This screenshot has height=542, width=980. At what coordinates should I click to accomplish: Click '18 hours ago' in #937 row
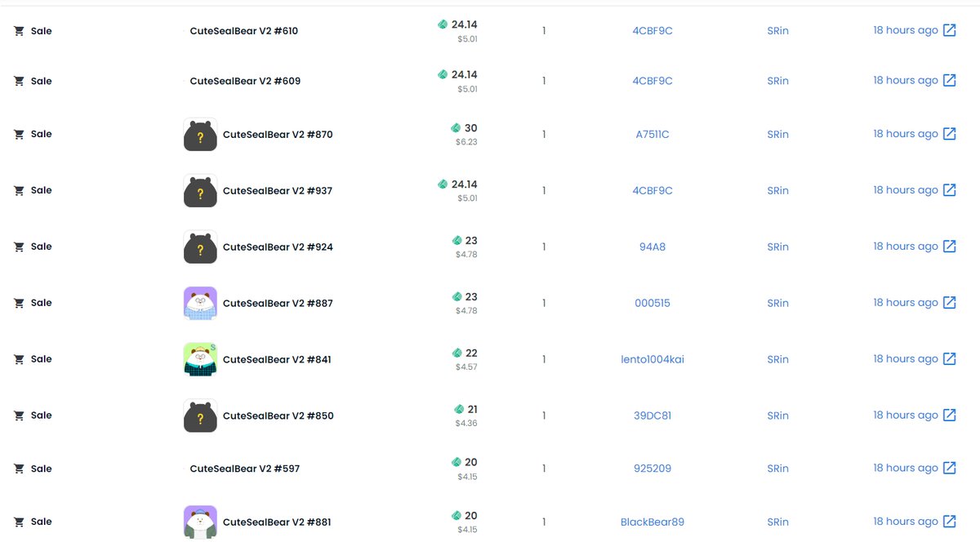click(905, 189)
